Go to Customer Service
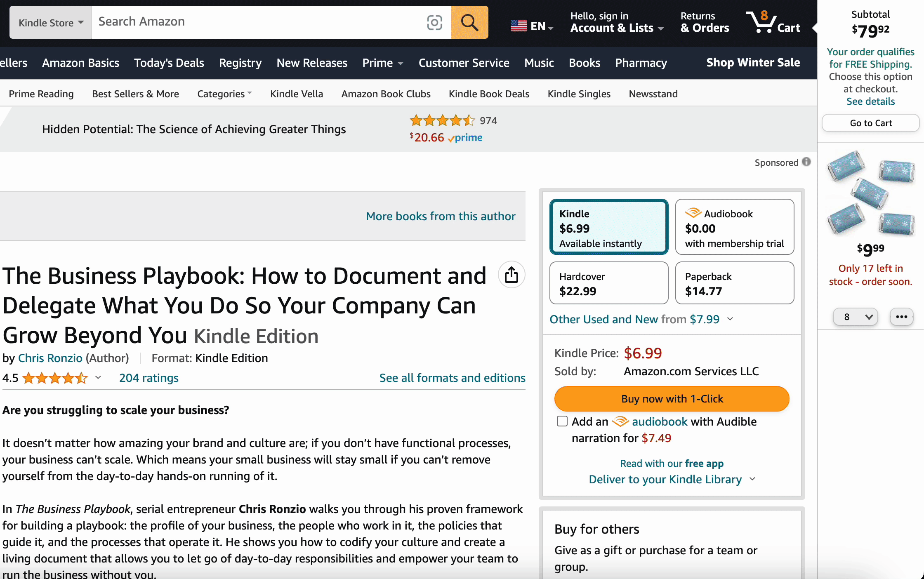924x579 pixels. [x=464, y=63]
